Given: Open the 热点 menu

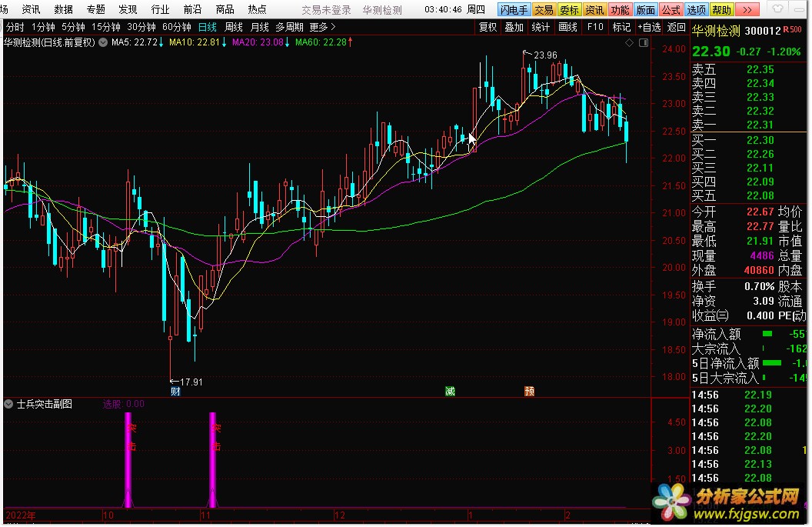Looking at the screenshot, I should click(x=257, y=9).
